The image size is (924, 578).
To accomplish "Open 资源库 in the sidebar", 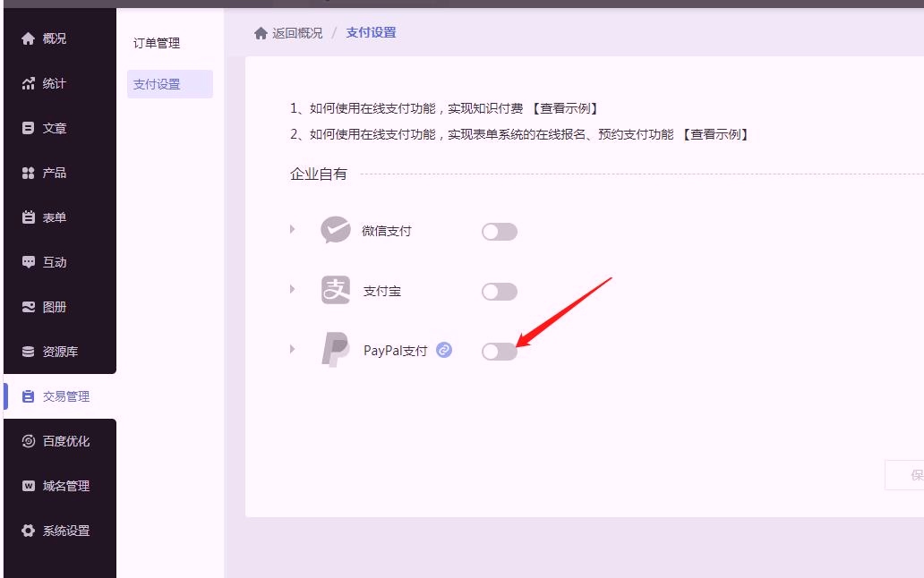I will coord(60,352).
